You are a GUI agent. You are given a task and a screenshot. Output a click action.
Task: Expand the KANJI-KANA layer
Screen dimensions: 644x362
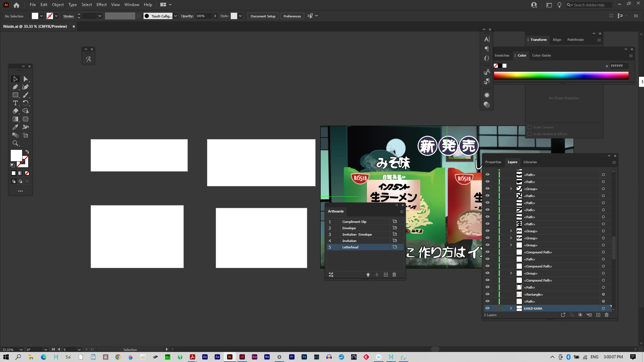point(511,308)
